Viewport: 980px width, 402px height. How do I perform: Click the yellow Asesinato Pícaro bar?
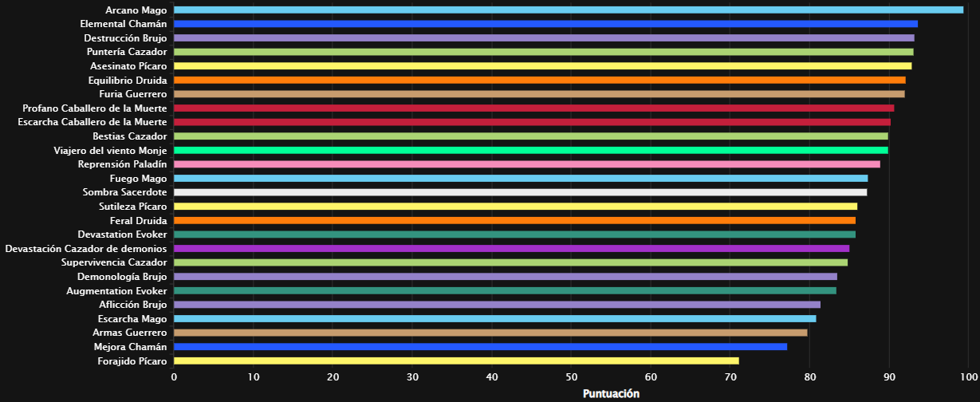pos(542,66)
